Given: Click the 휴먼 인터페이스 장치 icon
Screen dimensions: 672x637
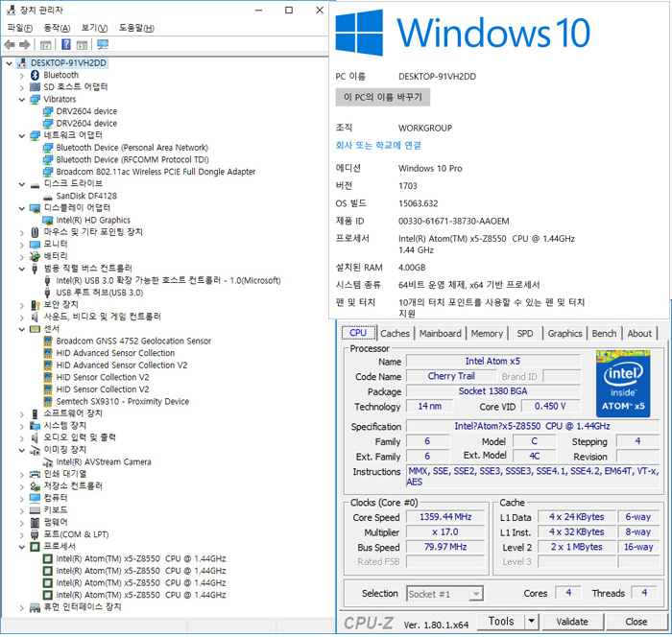Looking at the screenshot, I should point(36,607).
